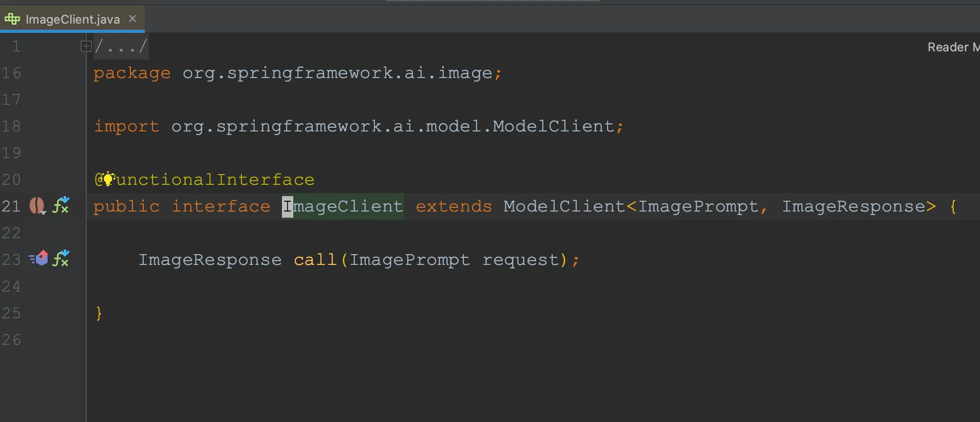Screen dimensions: 980x422
Task: Click the package declaration org.springframework.ai.image
Action: click(338, 73)
